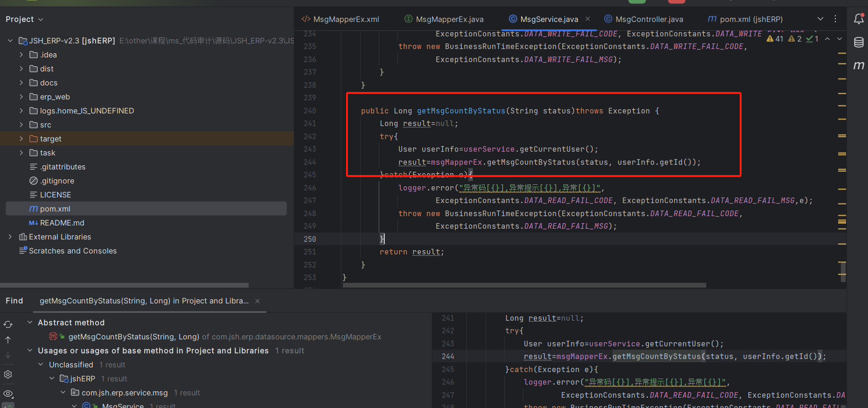Collapse the JSH_ERP-v2.3 project root
The height and width of the screenshot is (408, 868).
pyautogui.click(x=10, y=41)
